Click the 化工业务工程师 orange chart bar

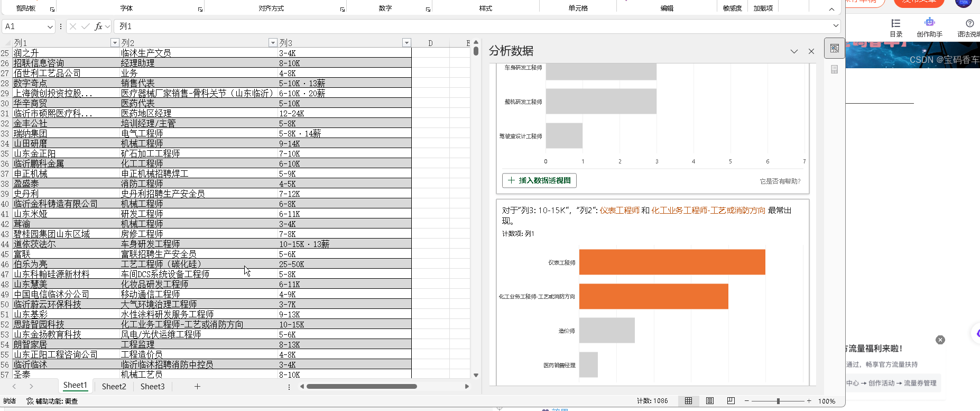(x=653, y=296)
